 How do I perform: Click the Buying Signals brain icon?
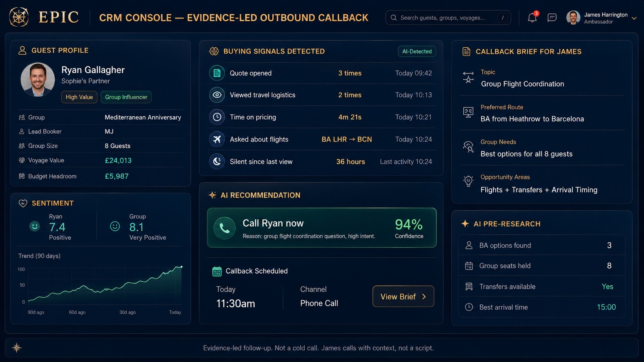click(x=214, y=51)
